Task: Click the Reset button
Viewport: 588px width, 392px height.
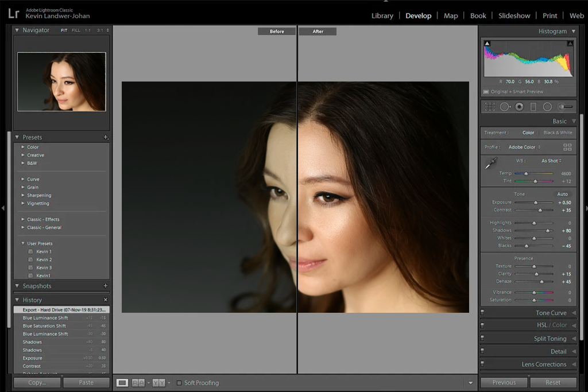Action: point(553,383)
